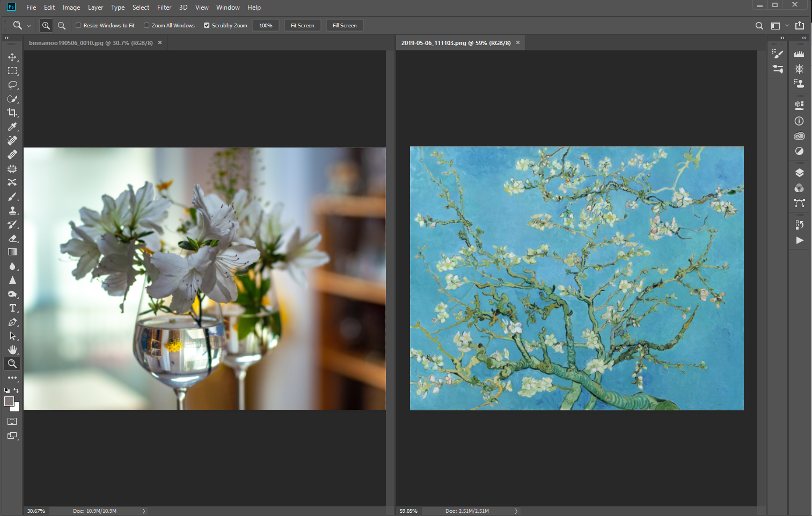This screenshot has height=516, width=812.
Task: Expand the left toolbox double arrow
Action: click(6, 38)
